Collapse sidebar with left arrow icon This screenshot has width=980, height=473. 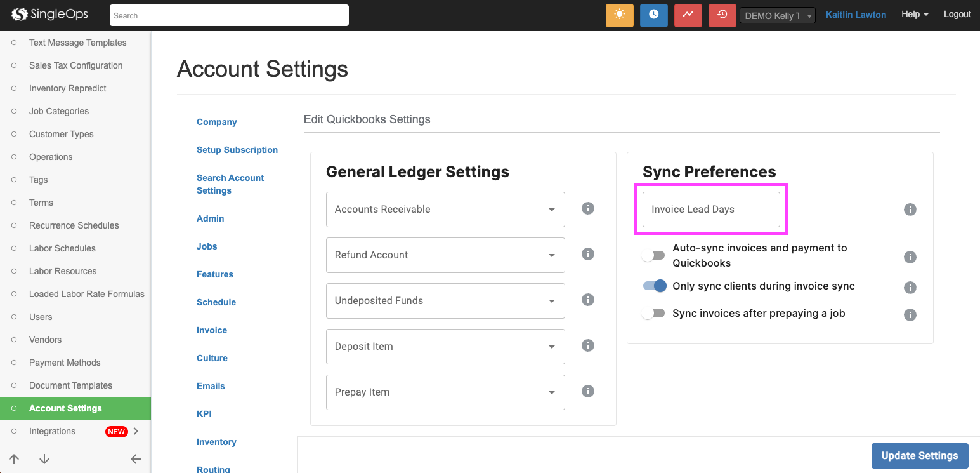pos(135,459)
